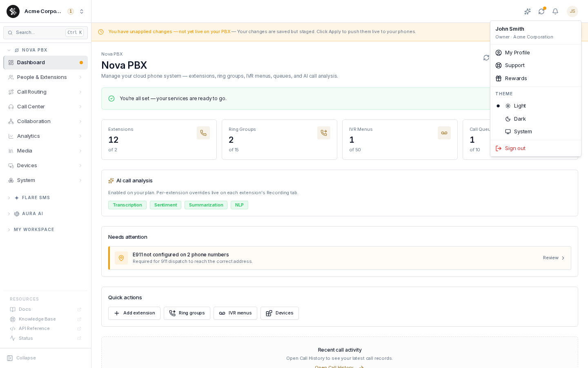Click the Ring Groups card icon
This screenshot has height=368, width=588.
324,133
